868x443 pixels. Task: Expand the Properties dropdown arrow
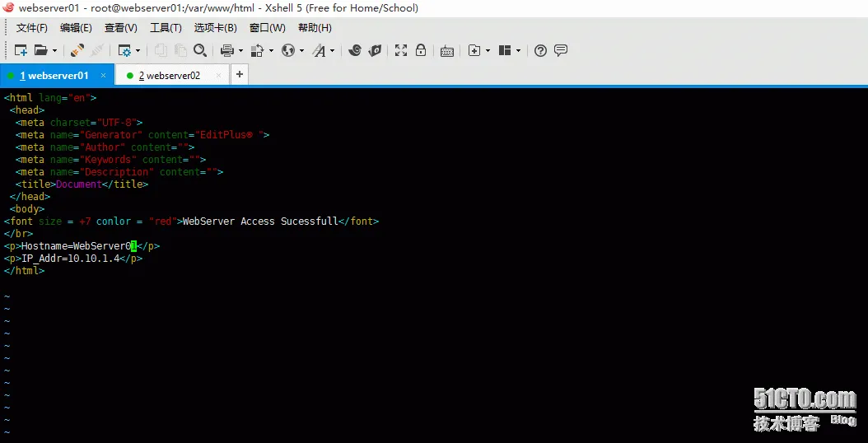pyautogui.click(x=138, y=51)
